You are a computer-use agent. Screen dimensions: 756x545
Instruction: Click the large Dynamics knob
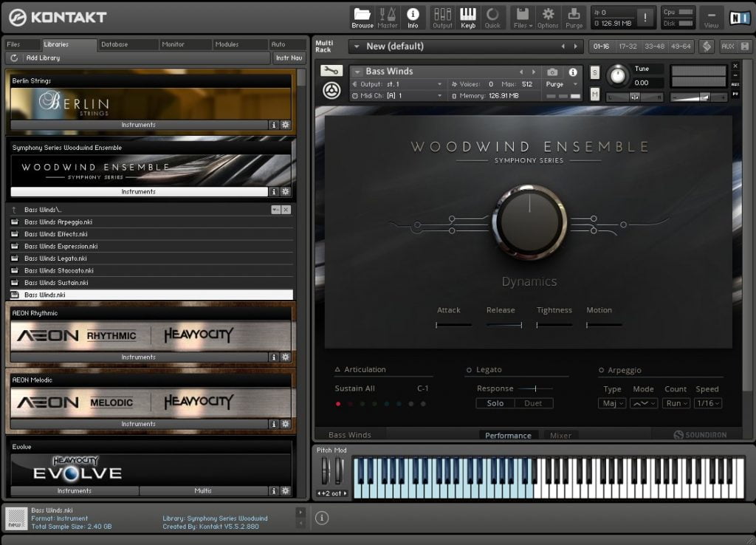[529, 222]
